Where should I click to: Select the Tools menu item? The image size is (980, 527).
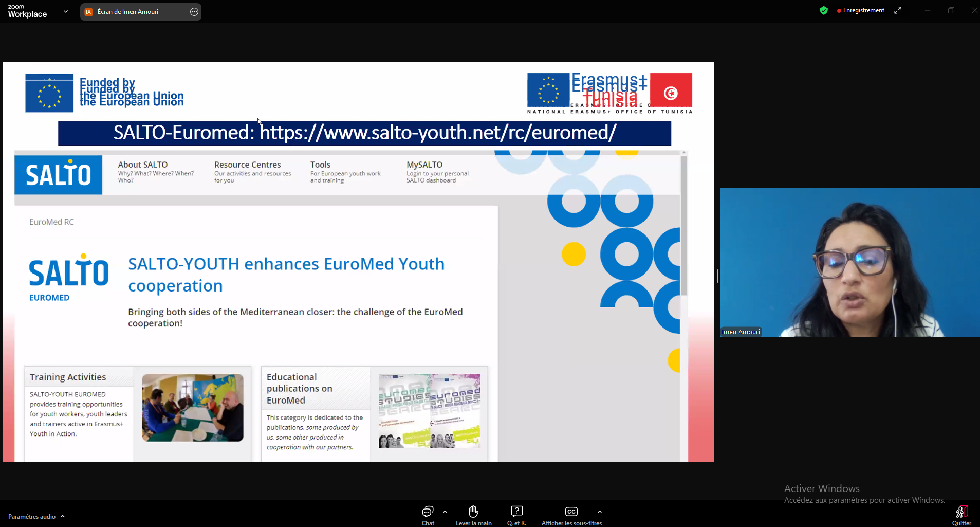click(320, 165)
